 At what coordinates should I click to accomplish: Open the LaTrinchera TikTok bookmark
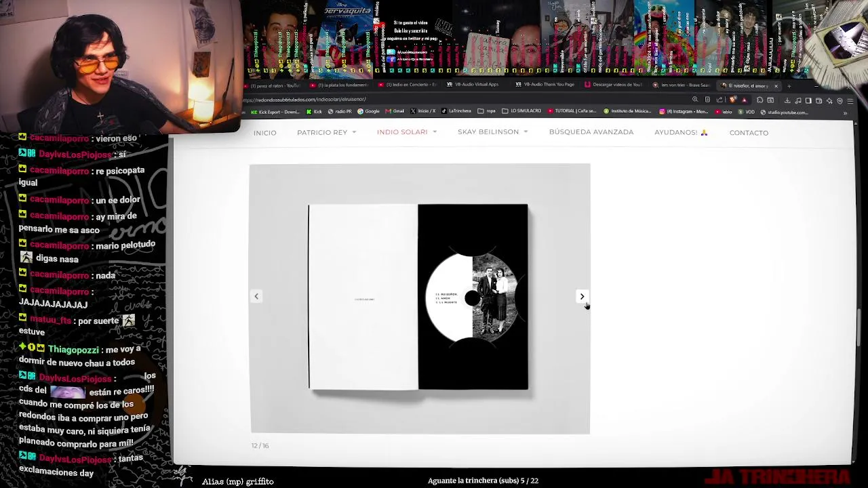click(x=456, y=112)
